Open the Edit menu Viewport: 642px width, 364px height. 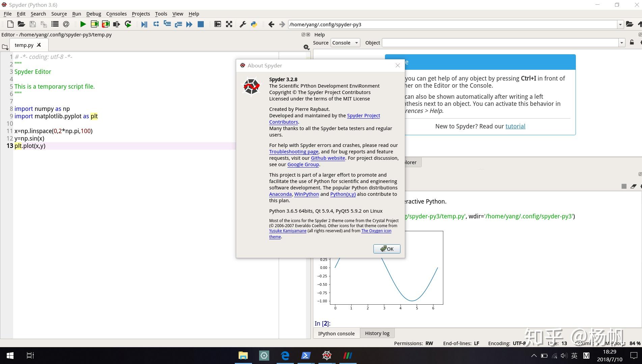tap(21, 14)
